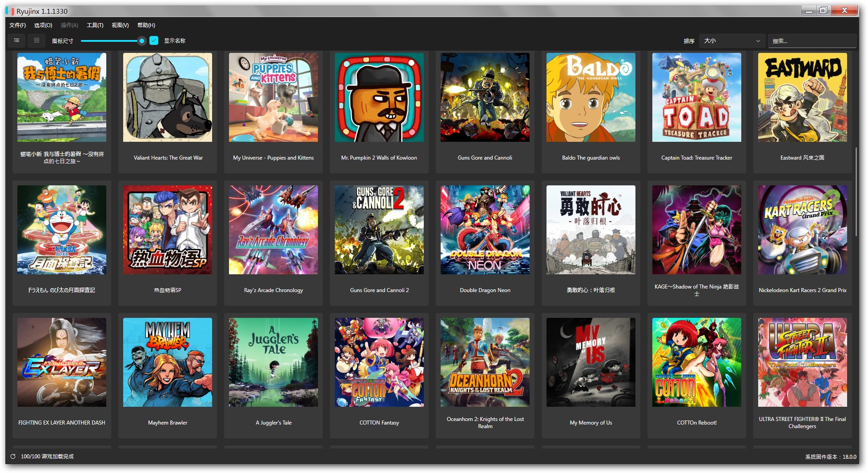868x473 pixels.
Task: Select the Doraemon 月面探査記 cover
Action: (x=62, y=230)
